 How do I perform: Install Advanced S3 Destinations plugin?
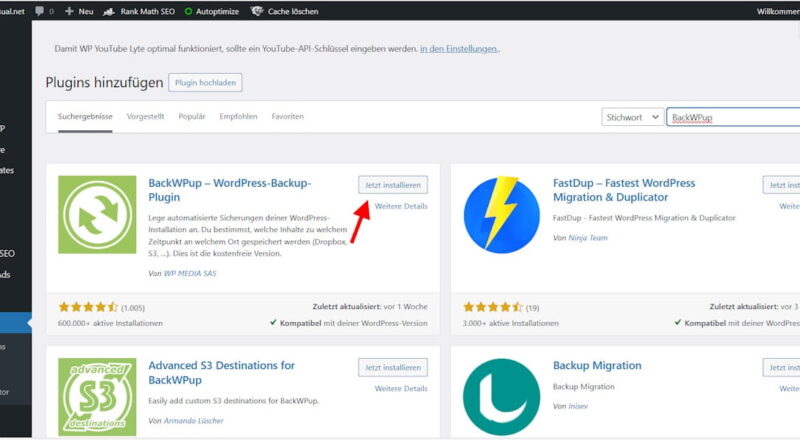pos(393,368)
